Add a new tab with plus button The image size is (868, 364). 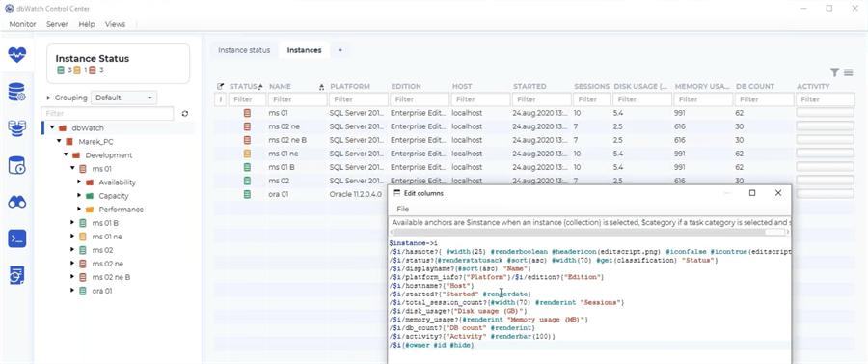pos(340,50)
